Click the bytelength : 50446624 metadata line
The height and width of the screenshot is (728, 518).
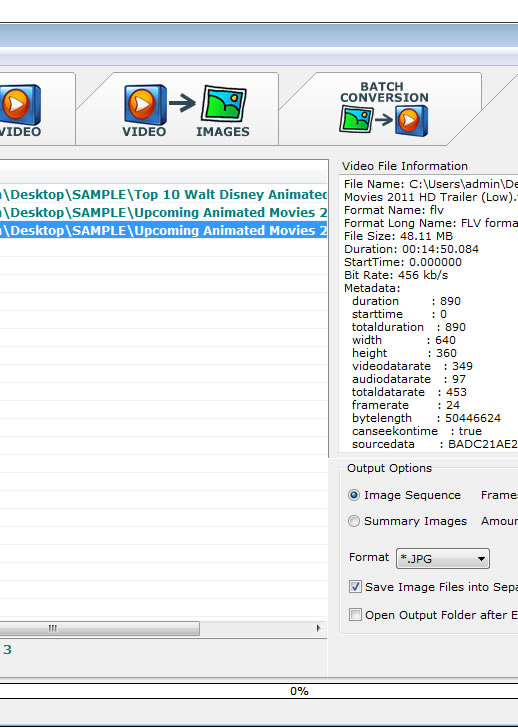[426, 418]
